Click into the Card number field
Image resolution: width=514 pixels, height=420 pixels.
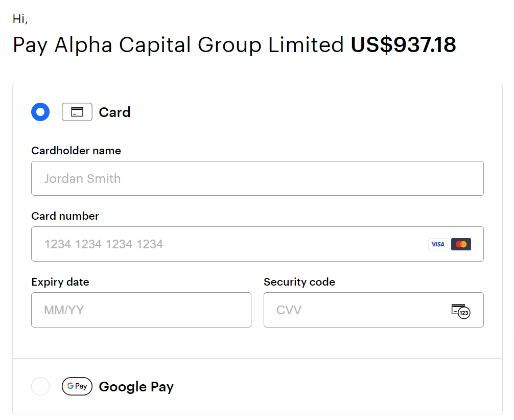pos(225,244)
